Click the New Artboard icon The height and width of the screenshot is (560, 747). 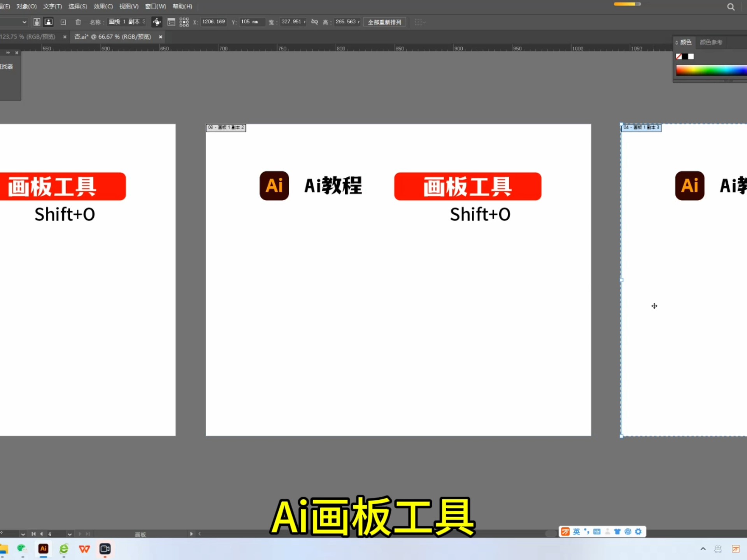tap(63, 22)
